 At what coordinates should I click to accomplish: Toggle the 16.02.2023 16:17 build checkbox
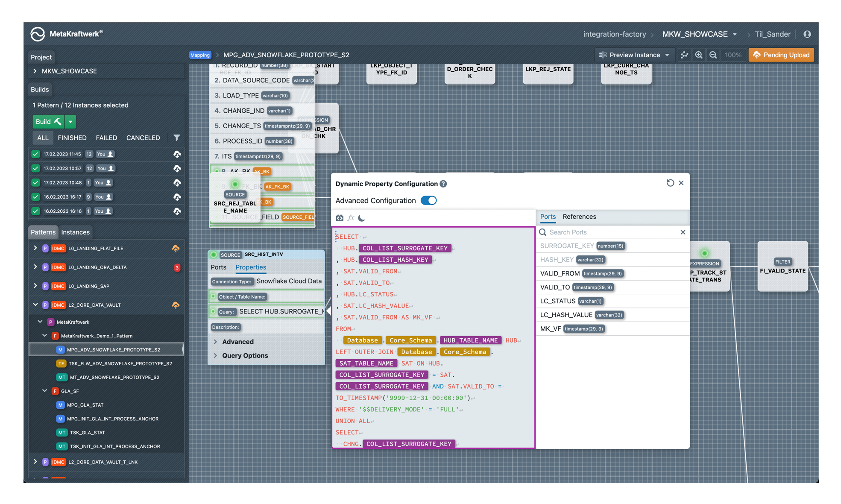click(x=36, y=197)
